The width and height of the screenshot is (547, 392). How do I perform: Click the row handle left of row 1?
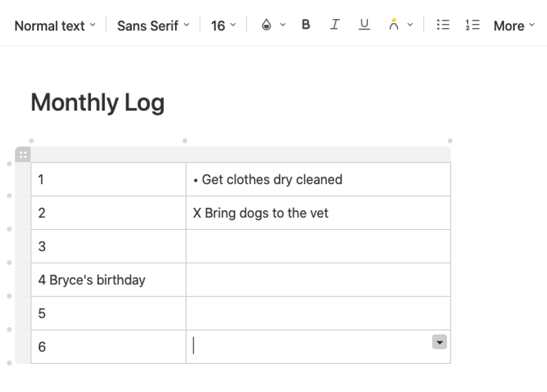[23, 180]
